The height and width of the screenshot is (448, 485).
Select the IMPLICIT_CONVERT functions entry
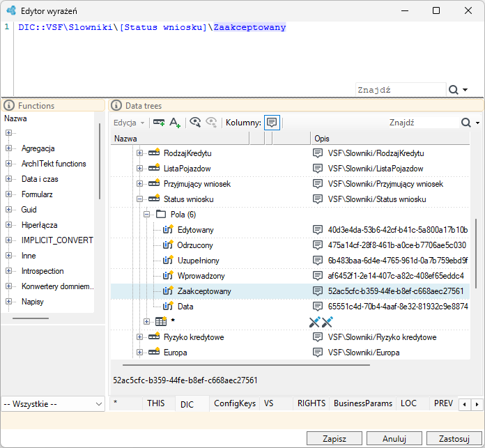click(57, 240)
